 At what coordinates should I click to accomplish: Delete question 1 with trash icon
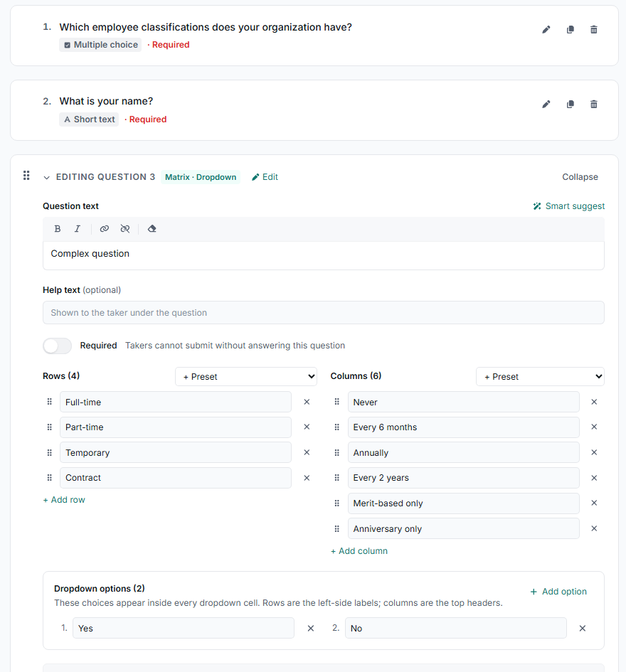click(594, 30)
